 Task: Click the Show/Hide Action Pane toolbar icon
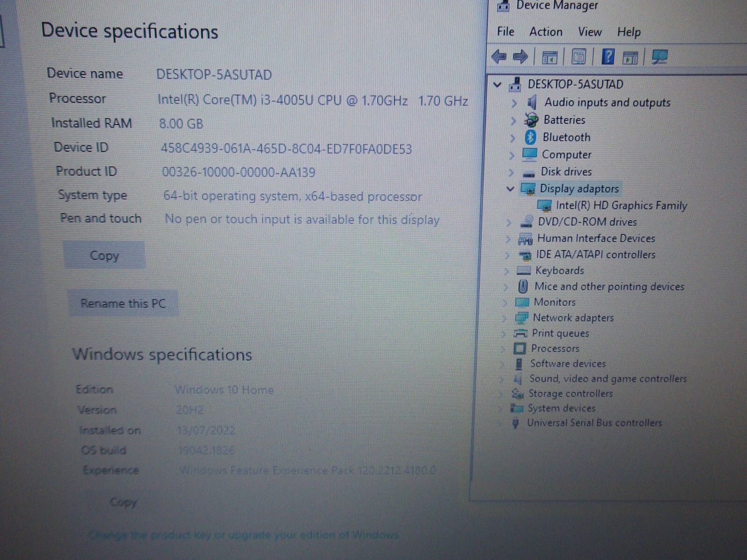630,58
